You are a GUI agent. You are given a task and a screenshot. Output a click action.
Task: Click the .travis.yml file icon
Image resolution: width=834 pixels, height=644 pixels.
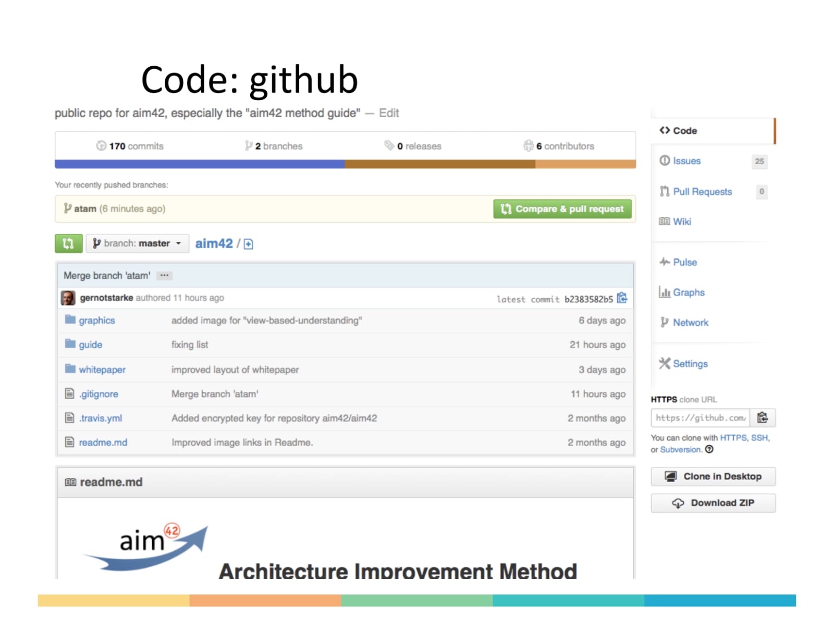pyautogui.click(x=69, y=417)
